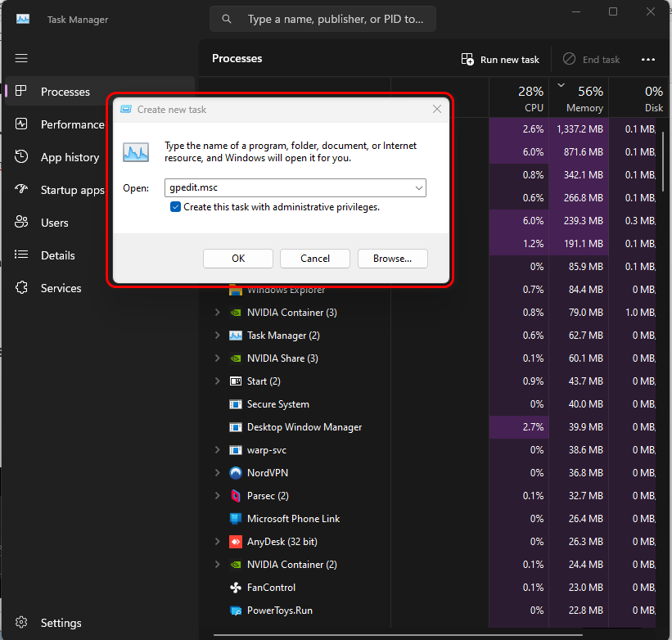Switch to the Performance page
672x640 pixels.
click(72, 124)
